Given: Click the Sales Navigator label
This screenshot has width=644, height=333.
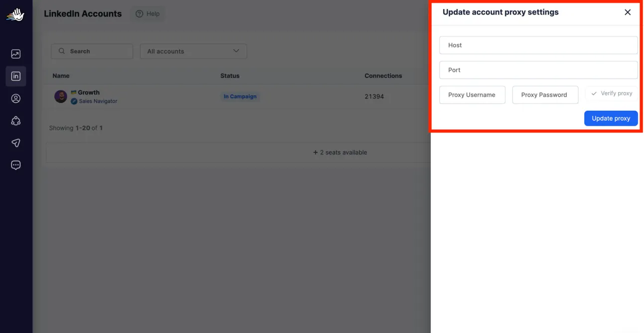Looking at the screenshot, I should 98,101.
